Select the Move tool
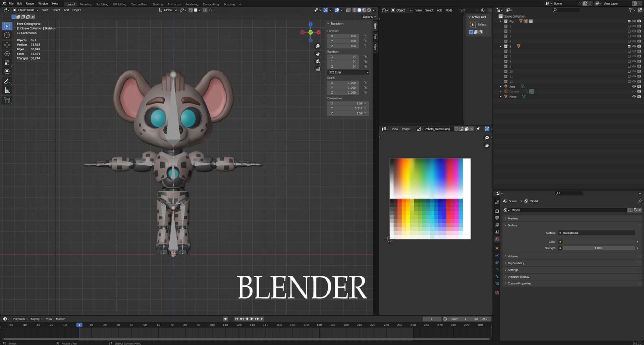 pos(7,45)
